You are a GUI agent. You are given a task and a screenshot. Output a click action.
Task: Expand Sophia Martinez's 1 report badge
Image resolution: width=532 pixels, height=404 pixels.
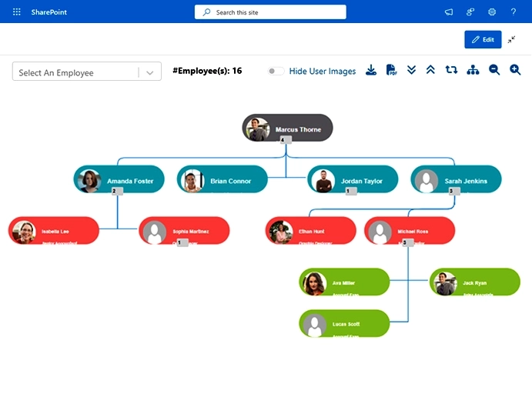pos(182,242)
